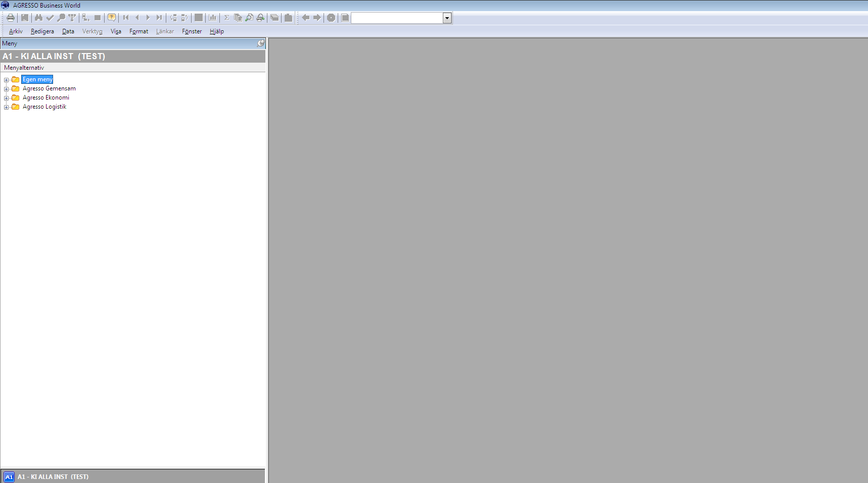Click inside the toolbar combo box field
Screen dimensions: 868x483
[397, 18]
